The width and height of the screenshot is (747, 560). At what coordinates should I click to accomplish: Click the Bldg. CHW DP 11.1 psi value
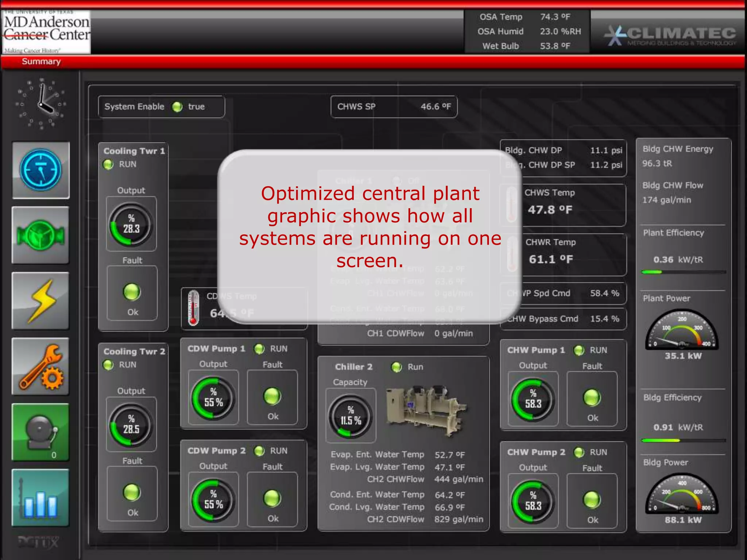pos(606,150)
